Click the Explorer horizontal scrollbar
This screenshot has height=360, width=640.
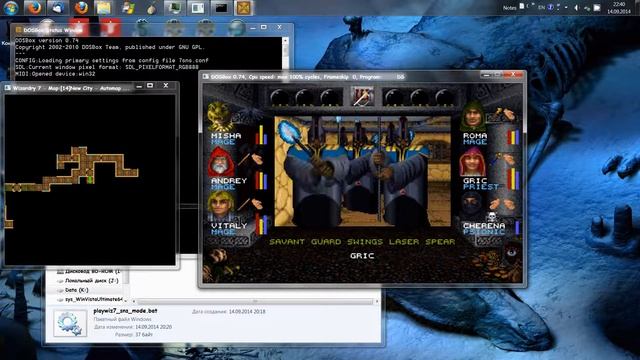[x=255, y=302]
